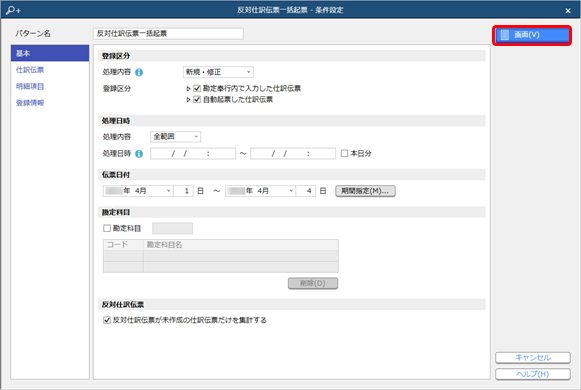Viewport: 581px width, 390px height.
Task: Click the search-plus icon in title bar
Action: coord(13,10)
